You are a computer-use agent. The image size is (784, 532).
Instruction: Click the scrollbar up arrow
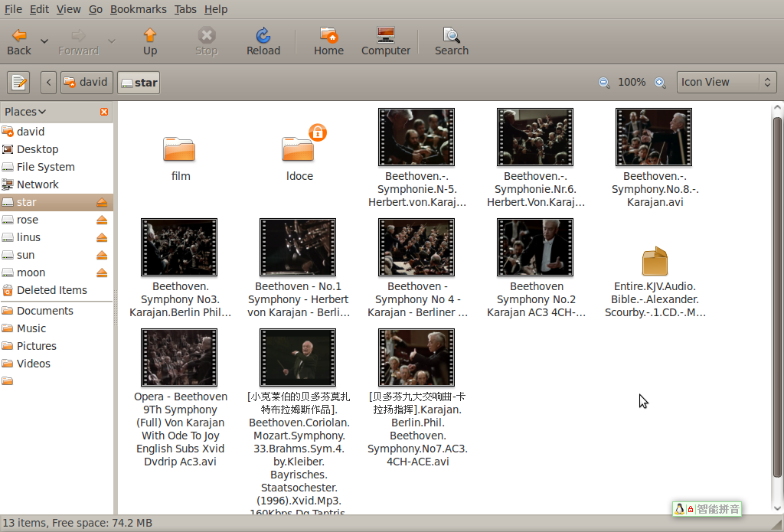pos(777,107)
